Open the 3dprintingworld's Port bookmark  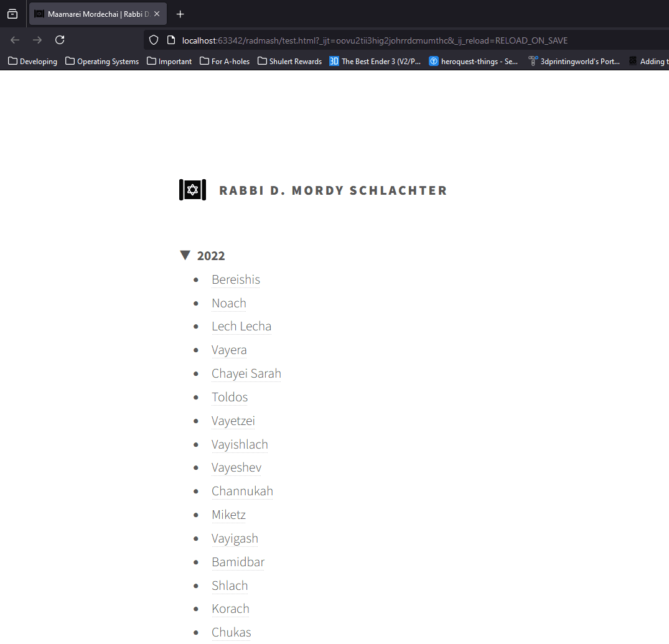tap(574, 62)
